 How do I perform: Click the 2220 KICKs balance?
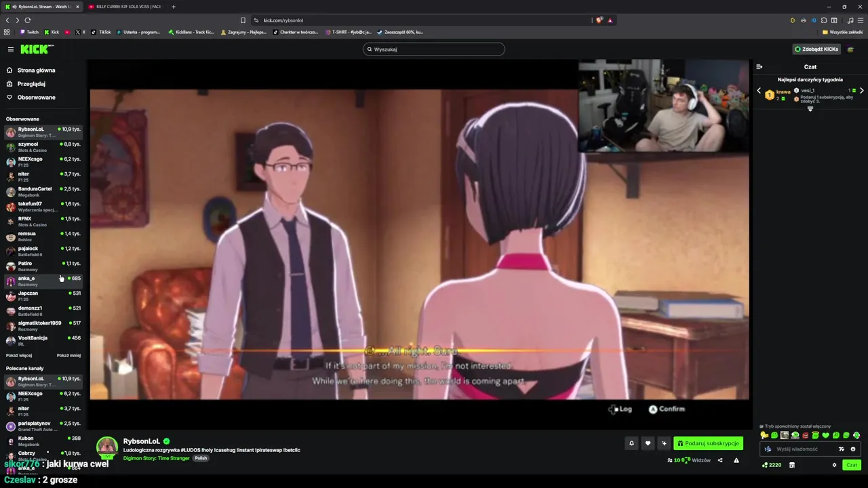pos(772,465)
